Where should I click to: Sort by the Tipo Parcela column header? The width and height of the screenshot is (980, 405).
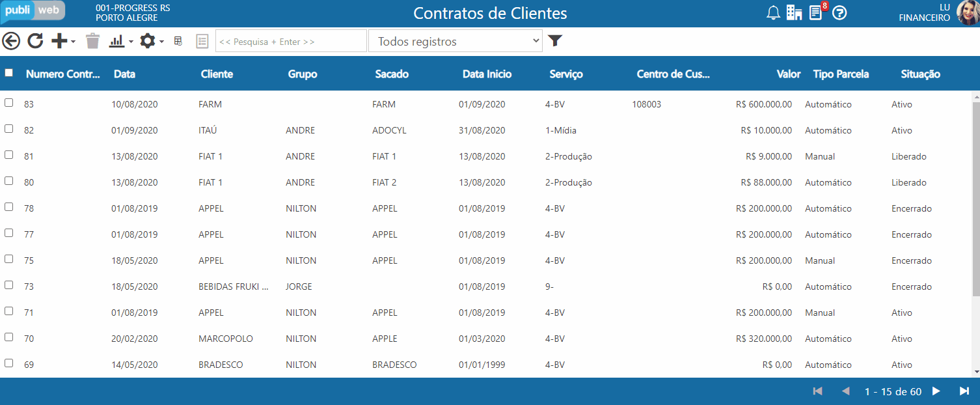click(841, 74)
